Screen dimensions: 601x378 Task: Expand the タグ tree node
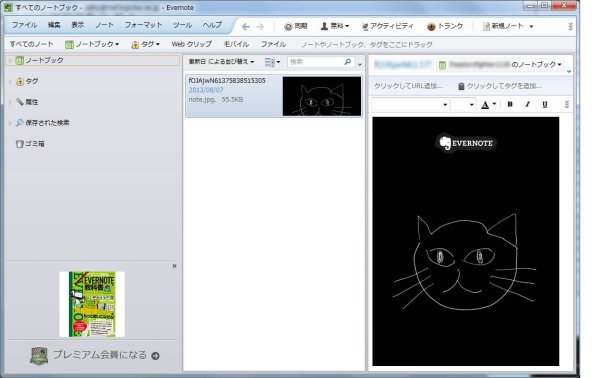point(10,81)
